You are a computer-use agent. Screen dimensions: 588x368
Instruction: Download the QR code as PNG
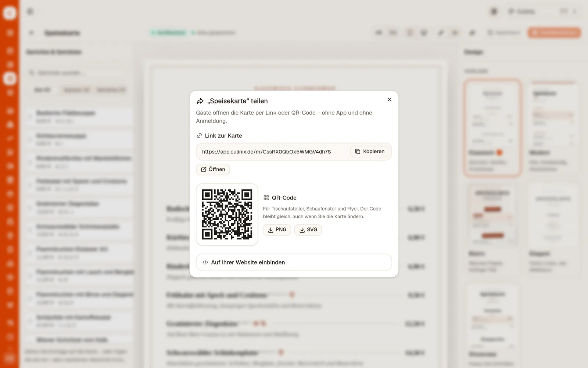[x=277, y=230]
